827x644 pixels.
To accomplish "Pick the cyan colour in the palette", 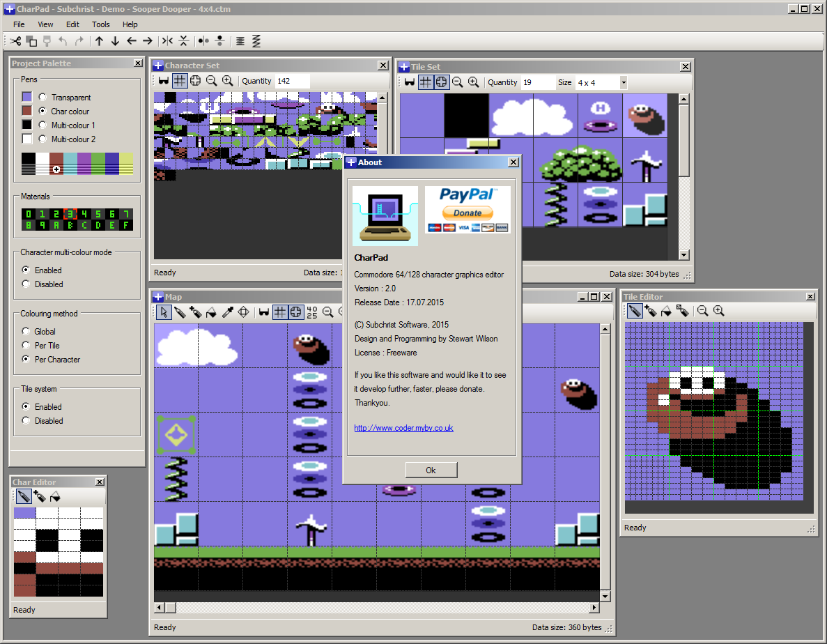I will pyautogui.click(x=70, y=164).
